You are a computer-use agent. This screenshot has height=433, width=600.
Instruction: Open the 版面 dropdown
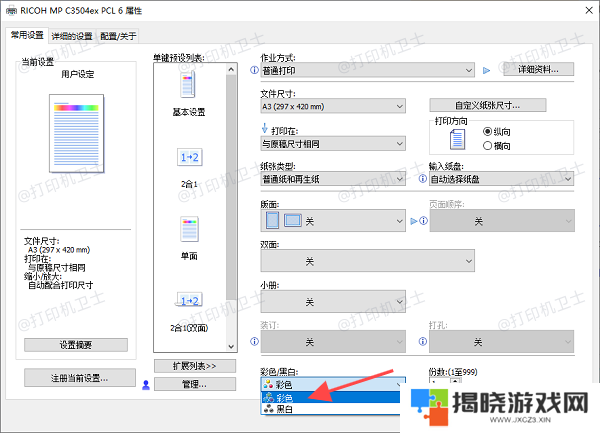333,221
